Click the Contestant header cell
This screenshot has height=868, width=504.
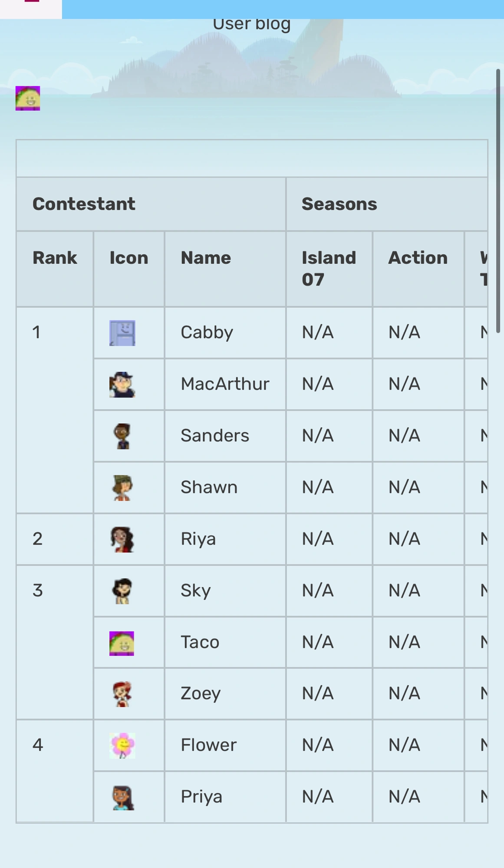click(x=84, y=204)
